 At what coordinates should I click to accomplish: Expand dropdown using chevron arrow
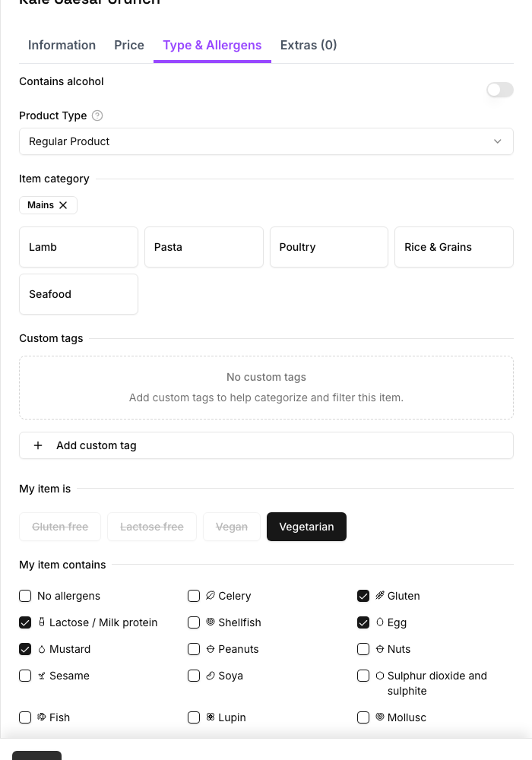click(498, 141)
